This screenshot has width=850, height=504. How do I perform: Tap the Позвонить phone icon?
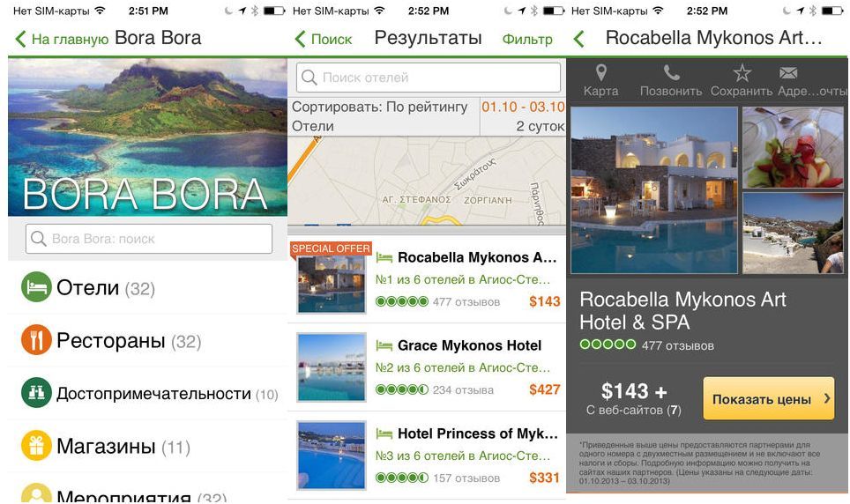coord(671,72)
